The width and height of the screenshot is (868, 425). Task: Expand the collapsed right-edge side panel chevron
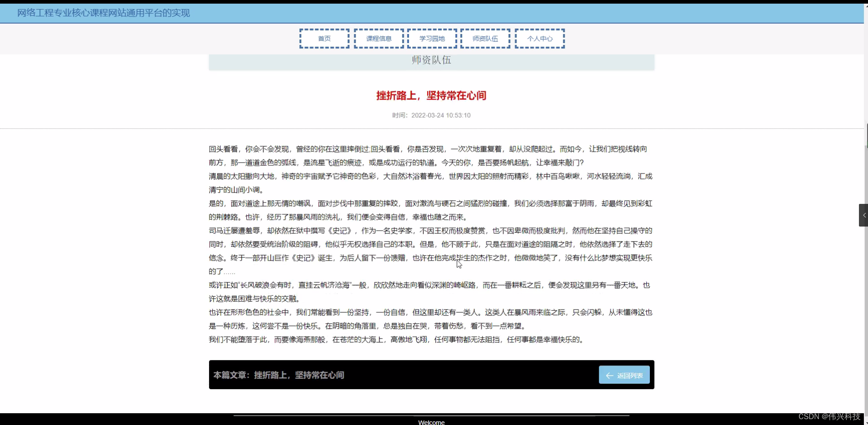coord(864,215)
